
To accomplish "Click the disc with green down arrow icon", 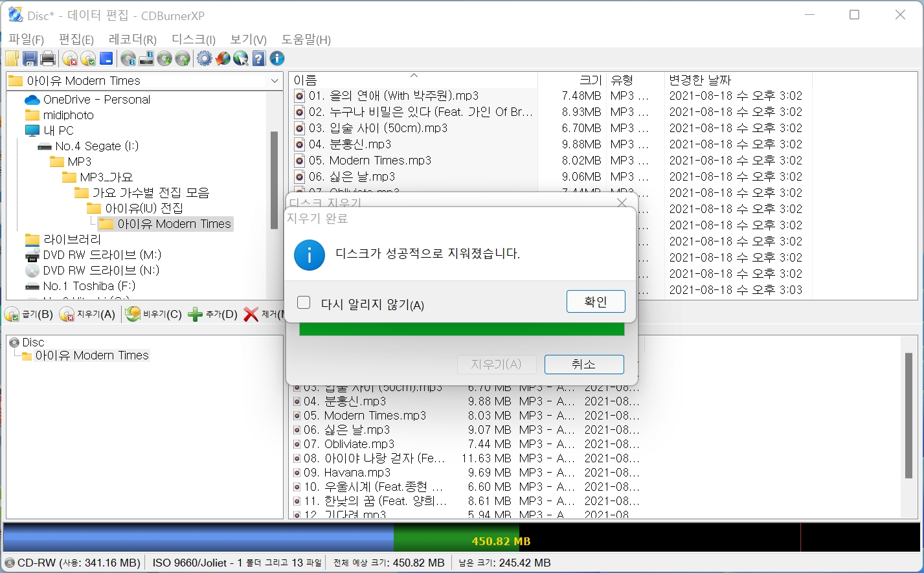I will click(164, 59).
